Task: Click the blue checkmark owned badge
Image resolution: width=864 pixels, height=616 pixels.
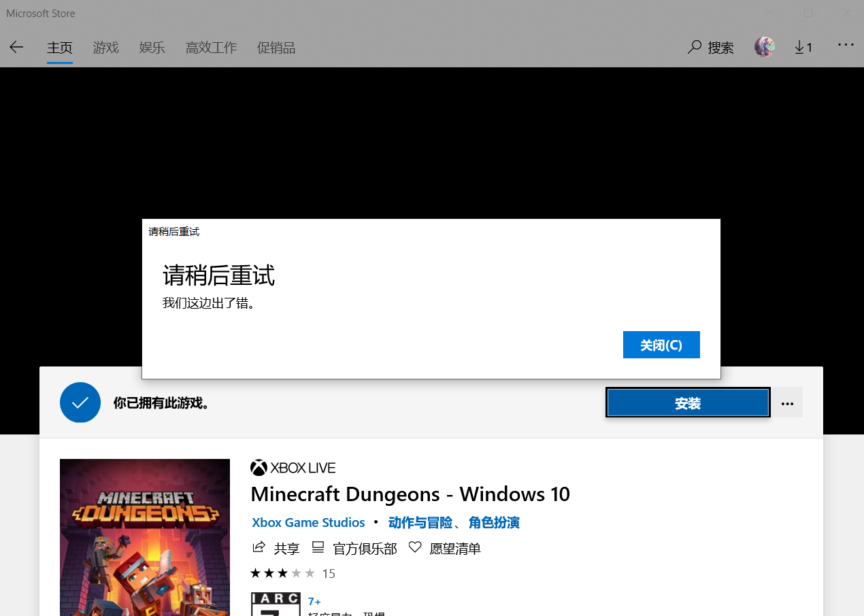Action: click(x=80, y=403)
